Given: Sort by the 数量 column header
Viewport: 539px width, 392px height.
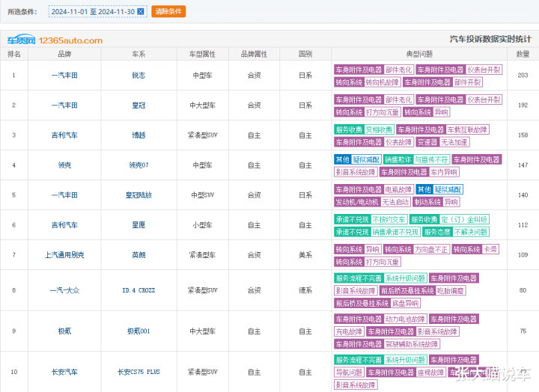Looking at the screenshot, I should click(x=523, y=54).
